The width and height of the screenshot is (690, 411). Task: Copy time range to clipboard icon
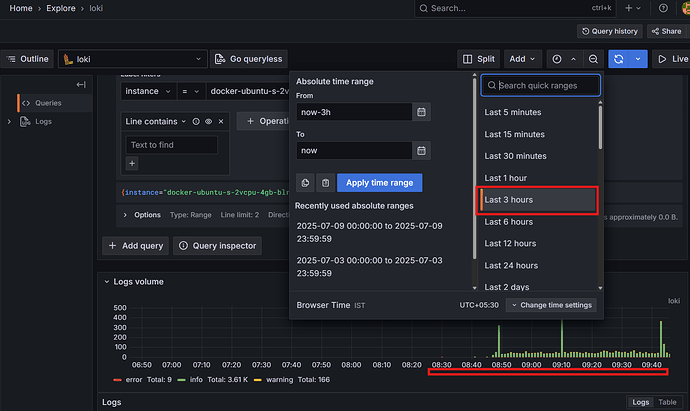click(x=305, y=183)
